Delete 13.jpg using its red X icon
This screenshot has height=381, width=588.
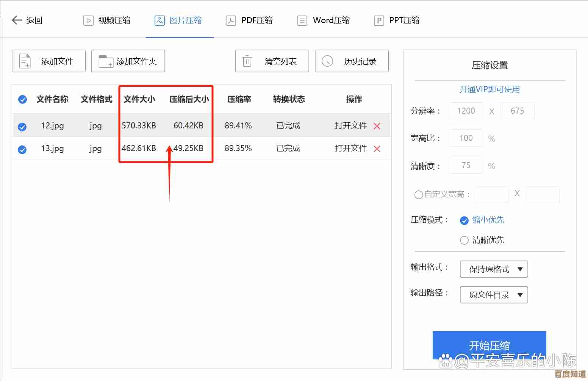pos(377,149)
